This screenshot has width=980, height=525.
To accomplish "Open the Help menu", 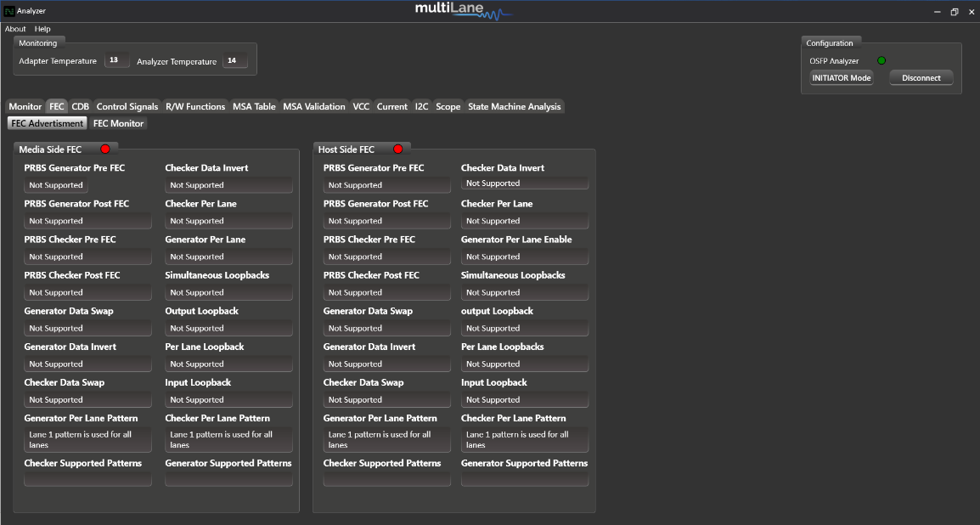I will coord(42,29).
